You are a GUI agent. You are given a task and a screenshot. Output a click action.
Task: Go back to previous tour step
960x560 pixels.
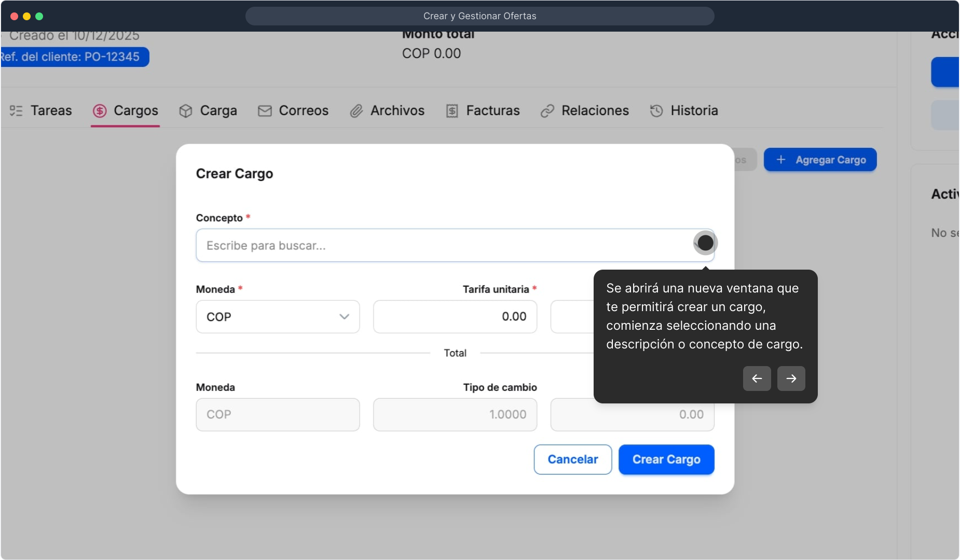click(x=757, y=379)
